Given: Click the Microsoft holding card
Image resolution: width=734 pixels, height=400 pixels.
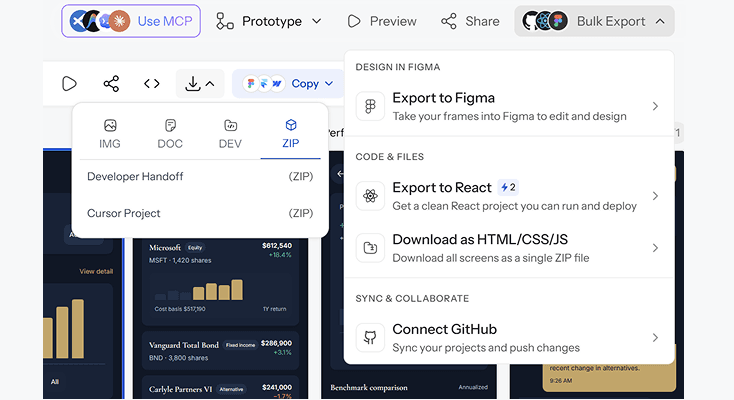Looking at the screenshot, I should pos(220,281).
